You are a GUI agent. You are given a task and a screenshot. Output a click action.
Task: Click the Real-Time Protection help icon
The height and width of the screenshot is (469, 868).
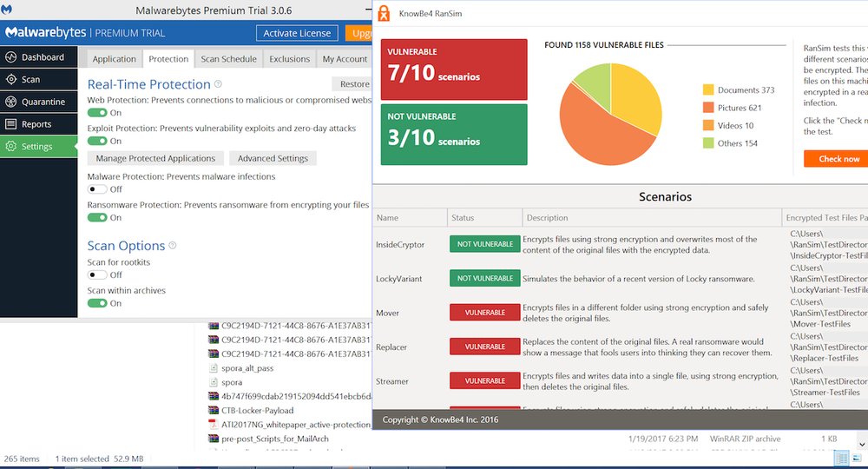coord(218,84)
